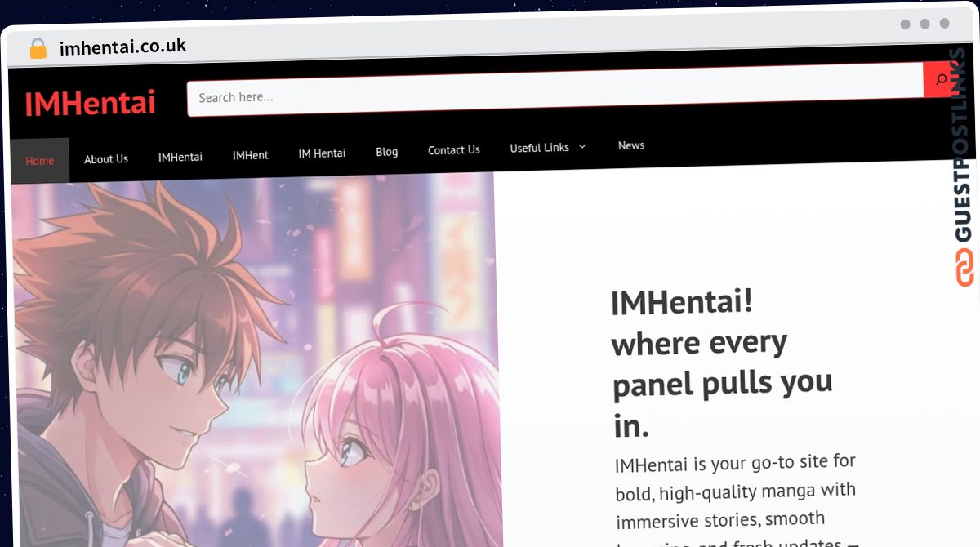Go to the IM Hentai menu item
980x547 pixels.
click(x=322, y=153)
